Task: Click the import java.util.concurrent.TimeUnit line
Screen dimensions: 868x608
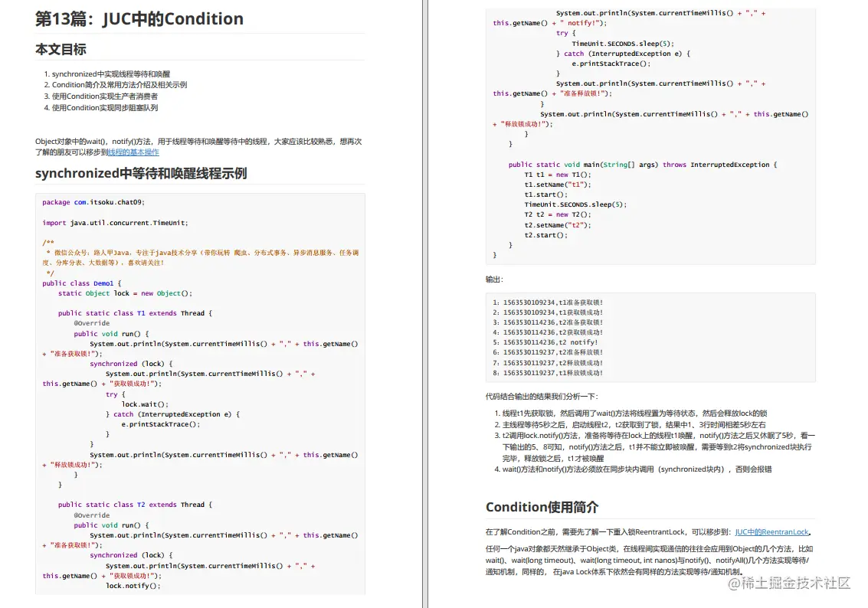Action: (115, 222)
